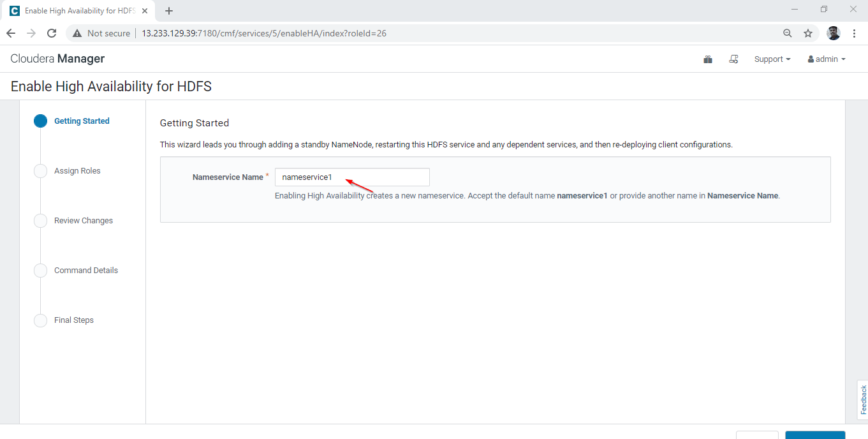
Task: Minimize the Chrome window
Action: pos(795,10)
